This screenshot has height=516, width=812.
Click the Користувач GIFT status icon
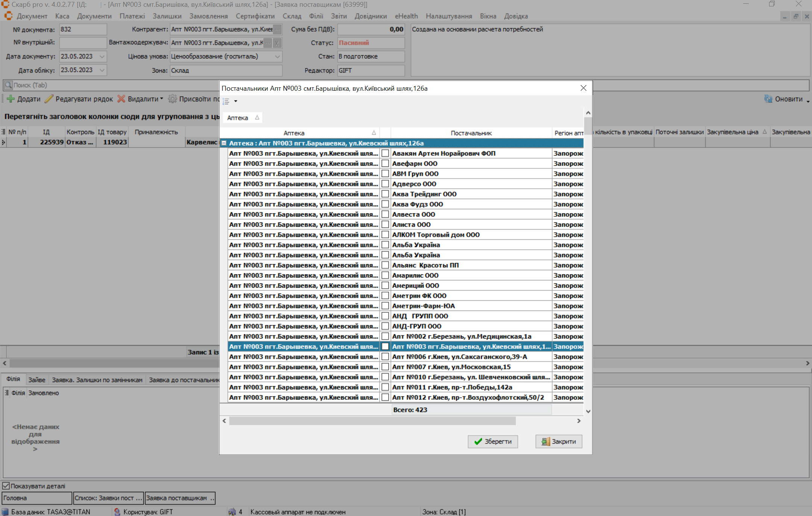117,512
